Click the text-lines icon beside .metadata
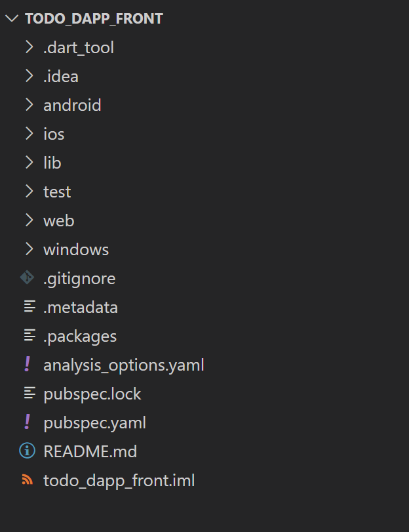The height and width of the screenshot is (532, 409). tap(29, 306)
